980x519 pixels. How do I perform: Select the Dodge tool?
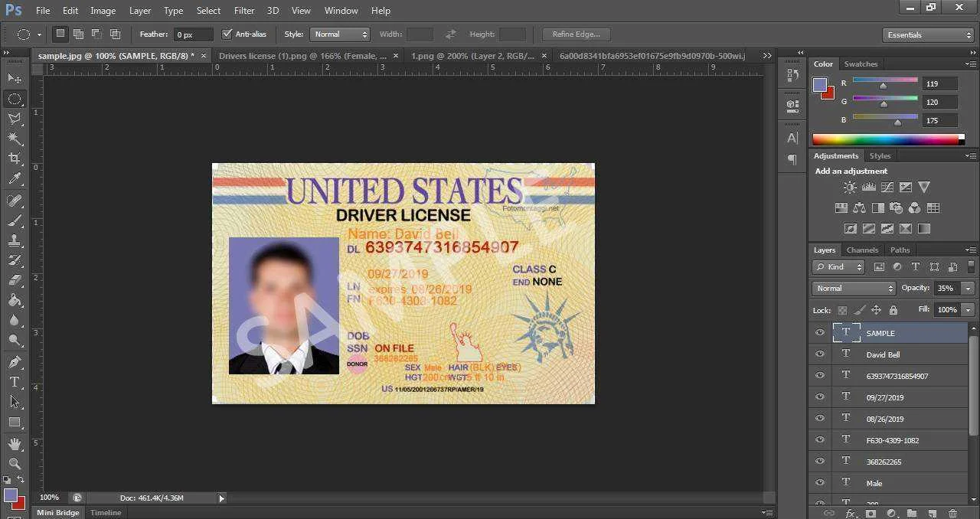[x=15, y=340]
